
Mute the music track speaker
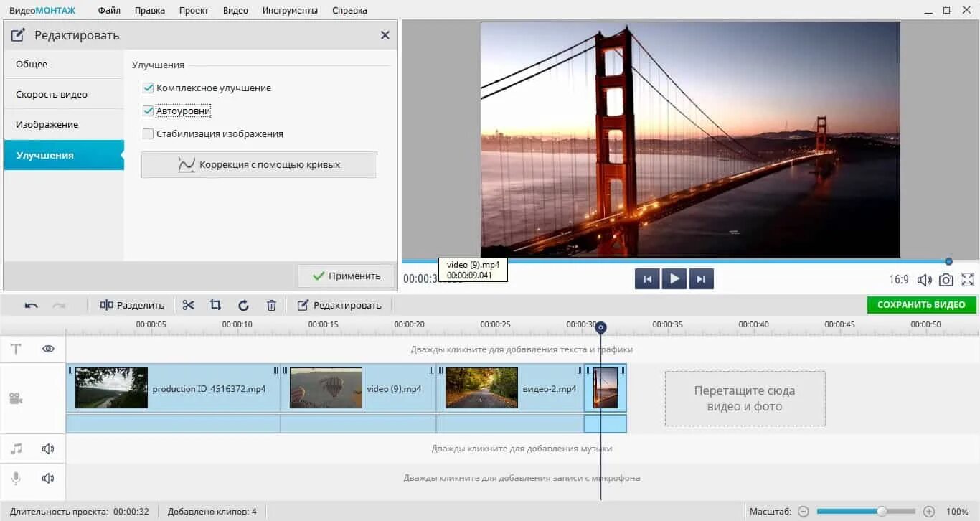48,449
